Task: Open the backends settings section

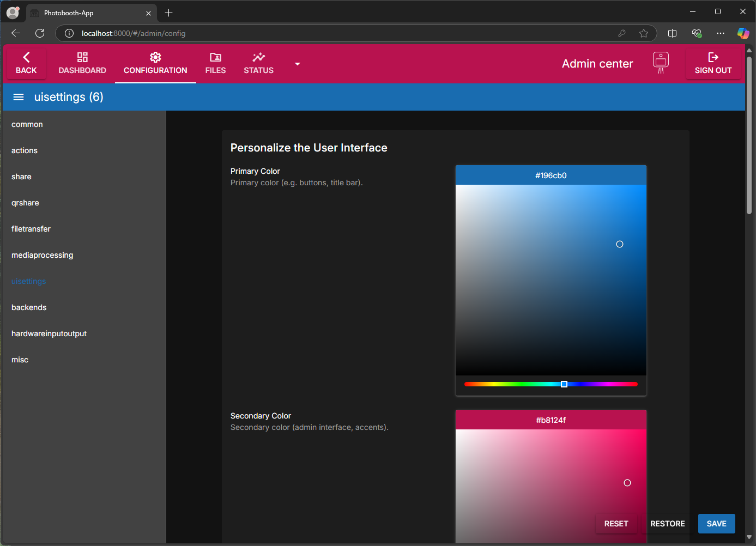Action: pos(84,307)
